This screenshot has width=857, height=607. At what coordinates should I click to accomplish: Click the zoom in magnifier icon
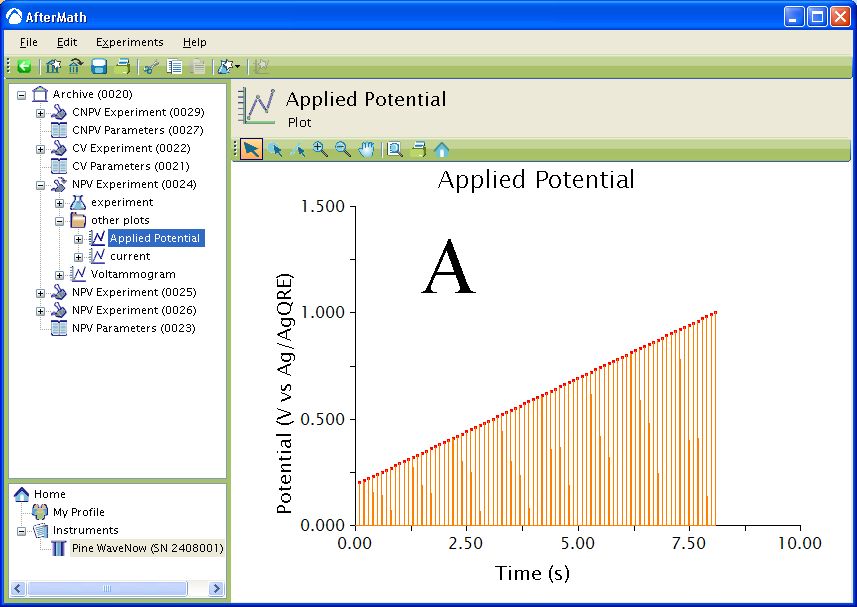tap(320, 149)
